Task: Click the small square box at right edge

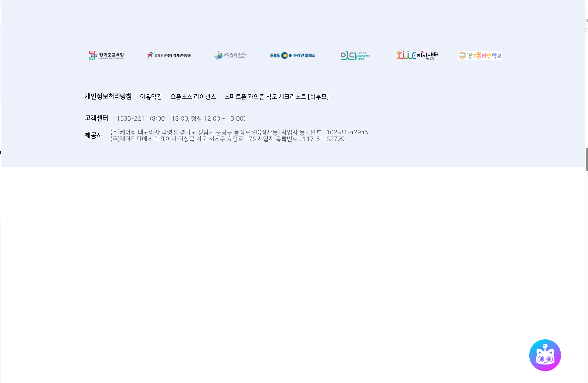Action: click(x=587, y=30)
